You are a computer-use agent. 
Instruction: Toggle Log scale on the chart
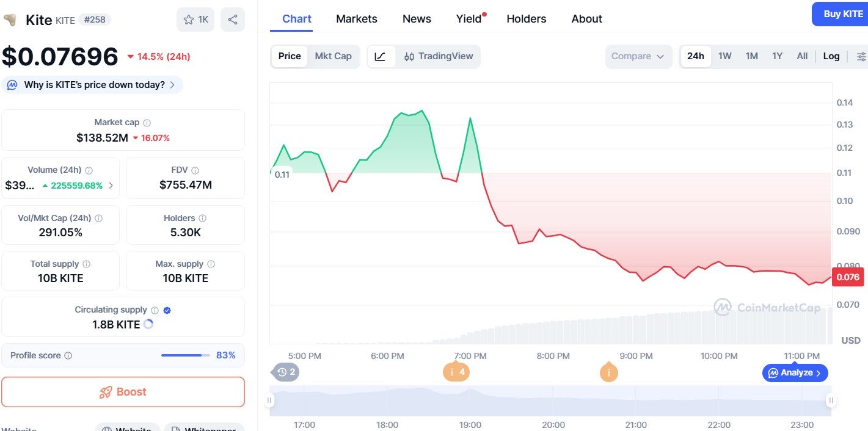[x=831, y=56]
